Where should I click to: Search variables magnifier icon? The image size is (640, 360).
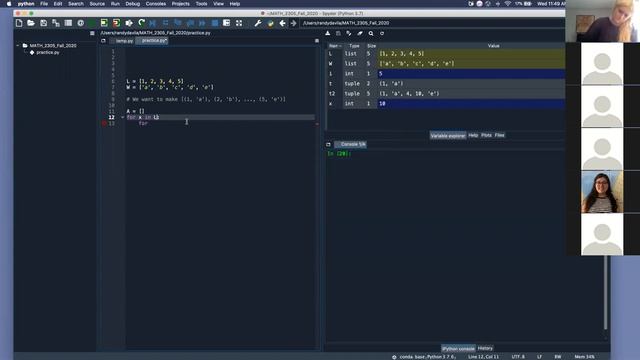tap(371, 33)
